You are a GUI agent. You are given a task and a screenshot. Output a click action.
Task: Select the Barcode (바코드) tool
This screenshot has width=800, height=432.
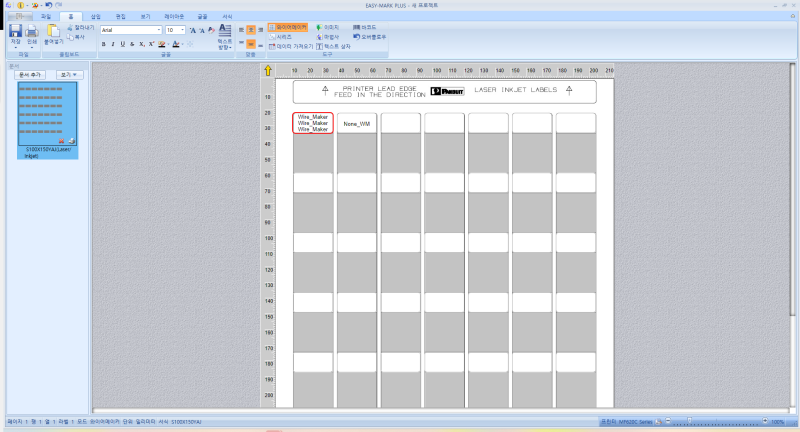tap(364, 27)
